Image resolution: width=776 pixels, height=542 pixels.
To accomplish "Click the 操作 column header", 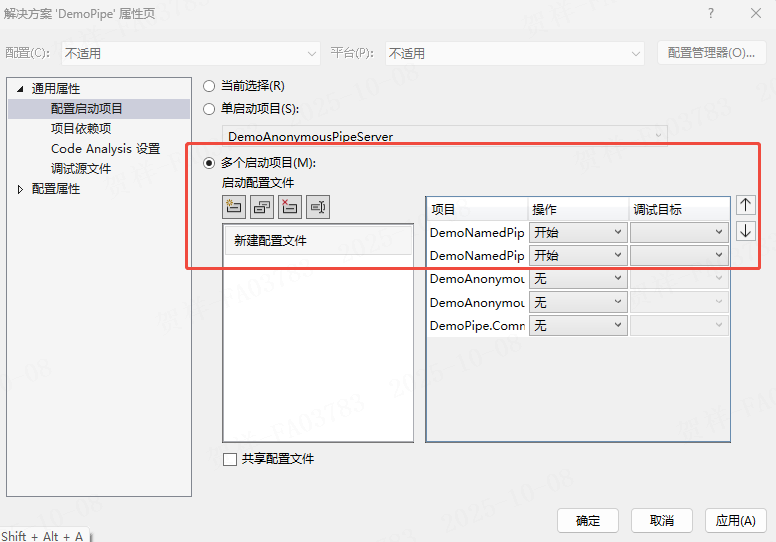I will click(x=579, y=209).
